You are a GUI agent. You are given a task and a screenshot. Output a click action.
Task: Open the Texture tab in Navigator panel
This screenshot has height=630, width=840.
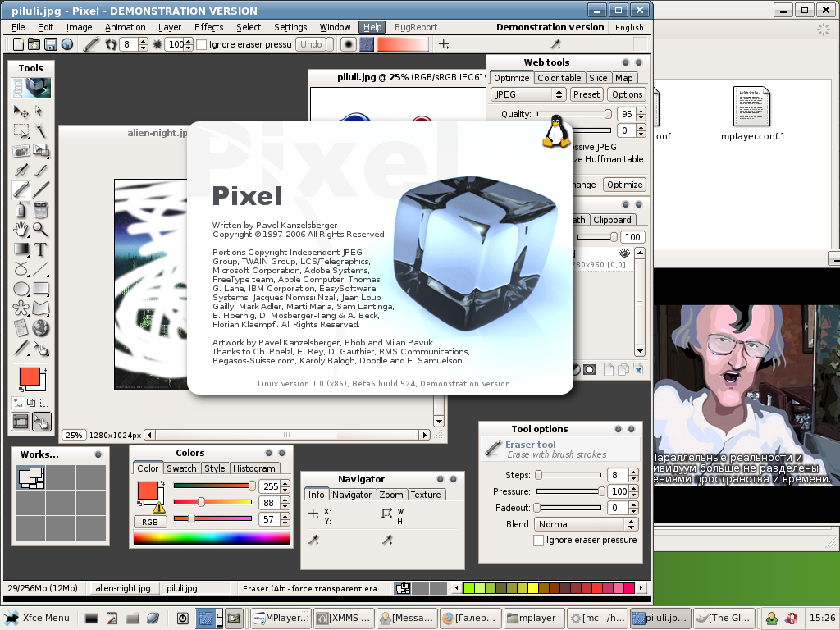[426, 495]
